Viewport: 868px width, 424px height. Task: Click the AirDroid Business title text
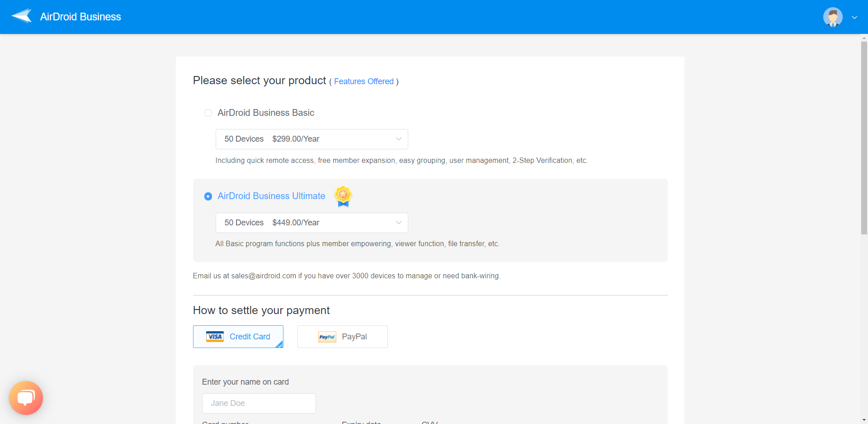[80, 17]
